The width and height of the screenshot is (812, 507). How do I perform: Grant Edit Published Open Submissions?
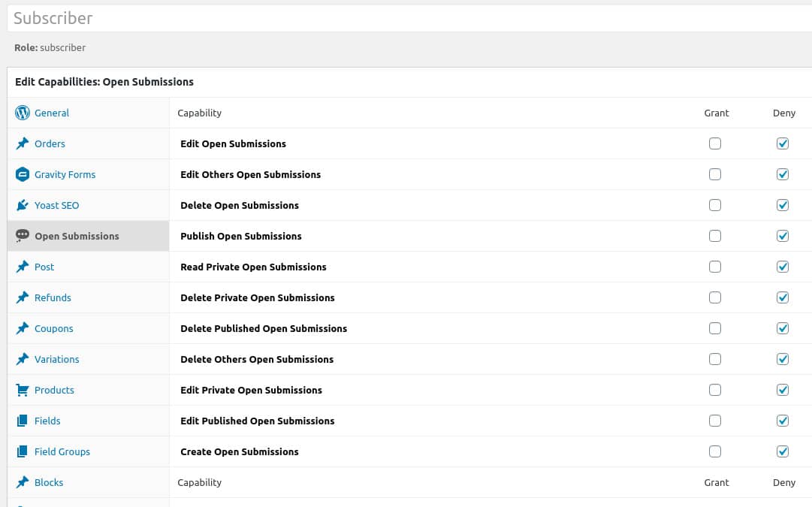tap(714, 421)
